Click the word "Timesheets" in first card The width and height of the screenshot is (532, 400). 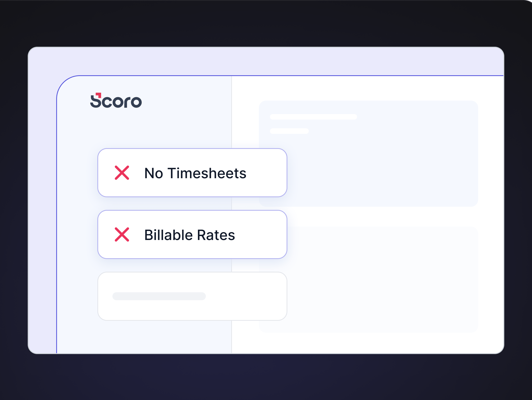pos(207,173)
